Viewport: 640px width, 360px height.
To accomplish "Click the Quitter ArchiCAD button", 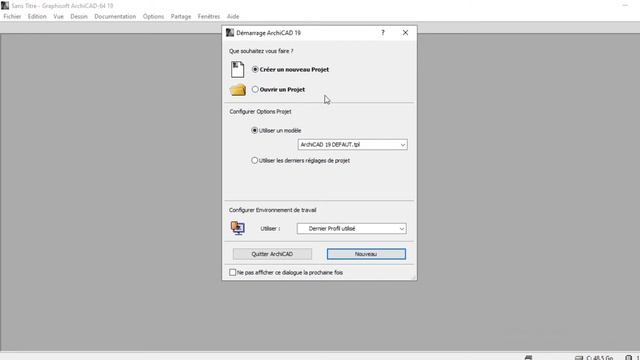I will pyautogui.click(x=272, y=254).
